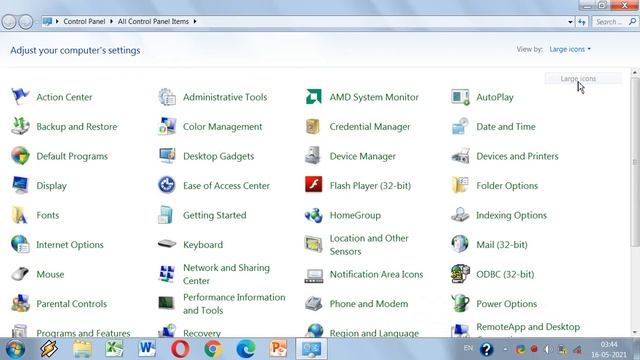The image size is (640, 360).
Task: Open the Keyboard icon
Action: pyautogui.click(x=167, y=244)
